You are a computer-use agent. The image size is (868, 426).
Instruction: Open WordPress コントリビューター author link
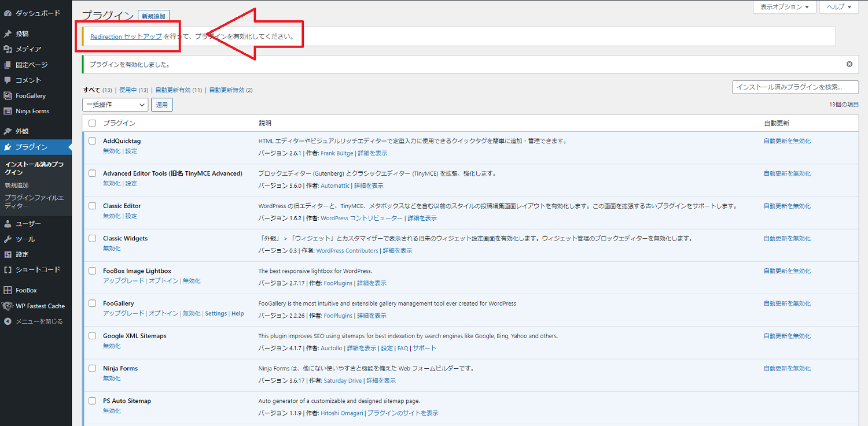[362, 218]
